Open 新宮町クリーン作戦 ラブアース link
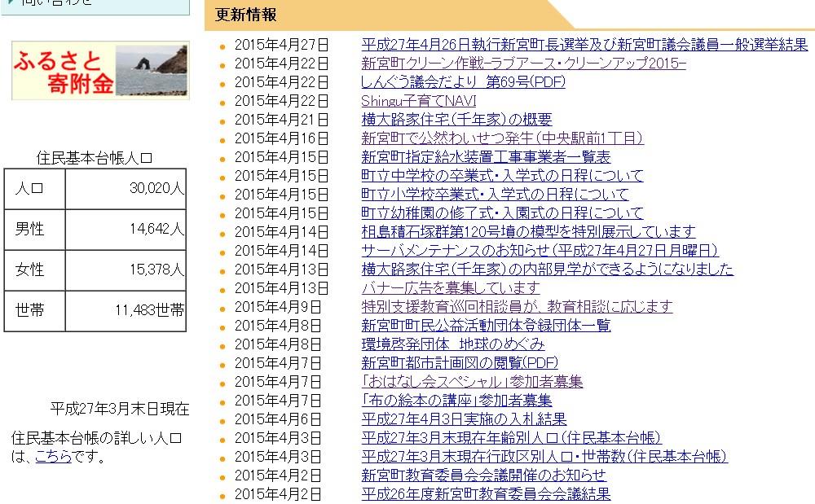This screenshot has height=504, width=815. [x=523, y=63]
